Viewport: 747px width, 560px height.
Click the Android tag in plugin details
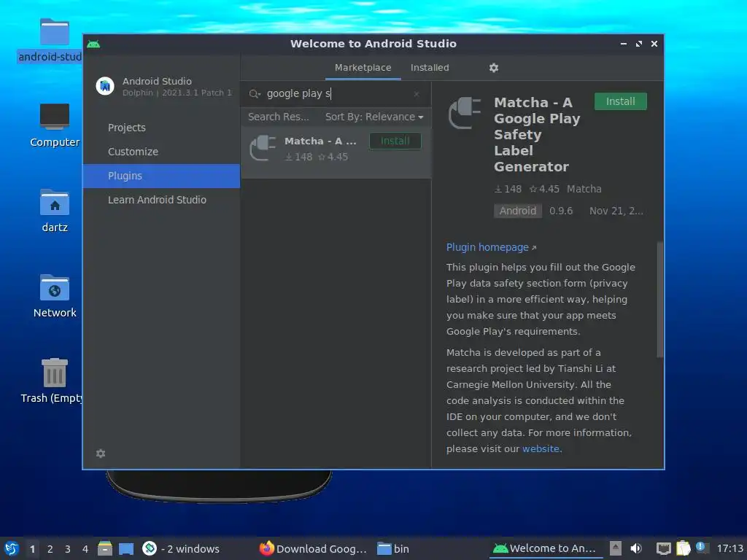coord(517,211)
